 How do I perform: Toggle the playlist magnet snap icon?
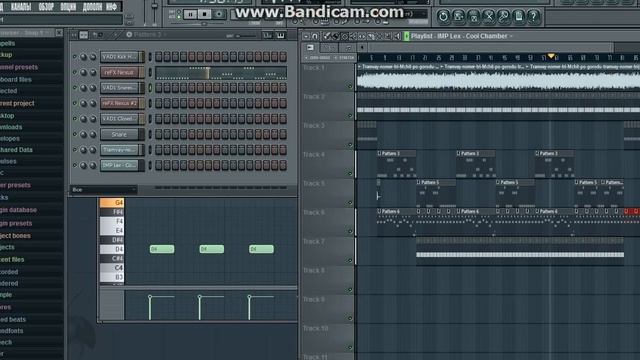point(315,36)
